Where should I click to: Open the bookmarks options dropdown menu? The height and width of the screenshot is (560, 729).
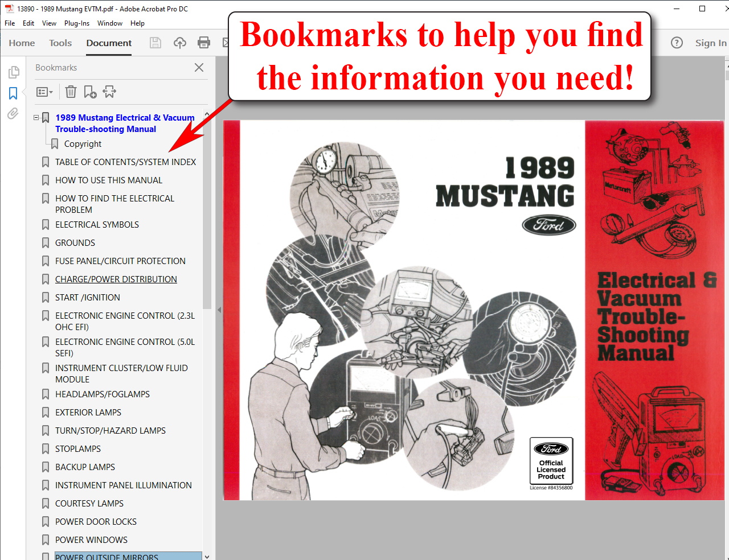point(44,92)
